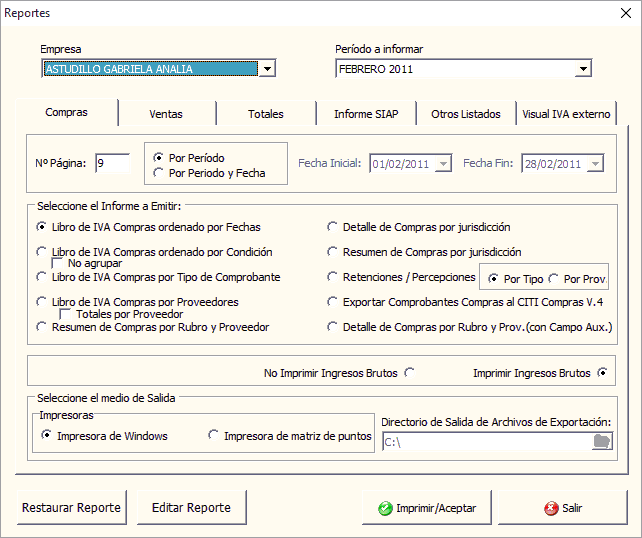Select Libro de IVA Compras por Proveedores
The image size is (642, 538).
41,301
